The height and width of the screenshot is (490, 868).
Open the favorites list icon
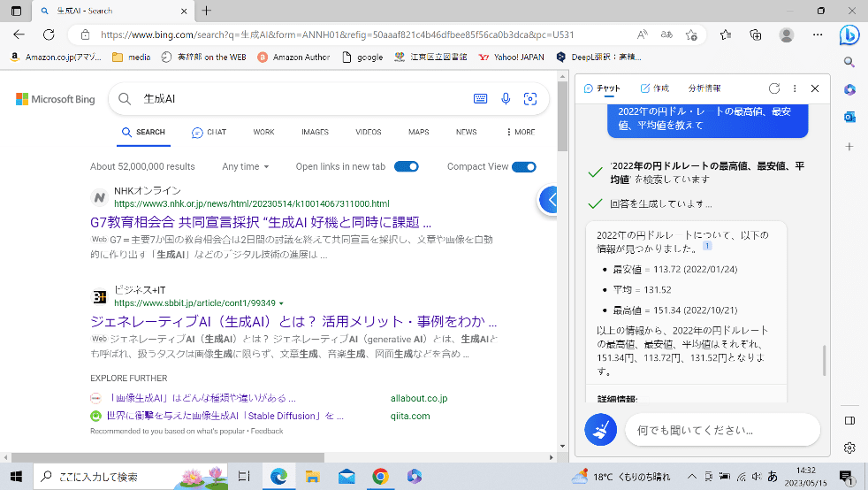(726, 34)
